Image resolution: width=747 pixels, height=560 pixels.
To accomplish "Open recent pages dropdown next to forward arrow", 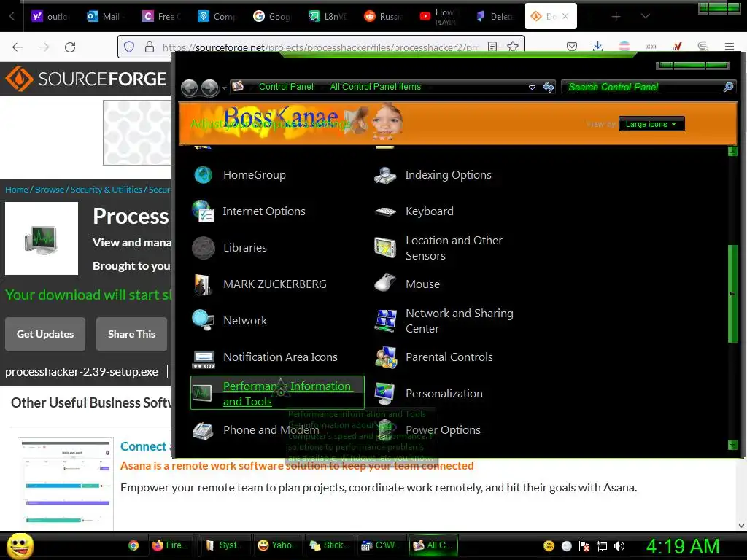I will pos(224,88).
